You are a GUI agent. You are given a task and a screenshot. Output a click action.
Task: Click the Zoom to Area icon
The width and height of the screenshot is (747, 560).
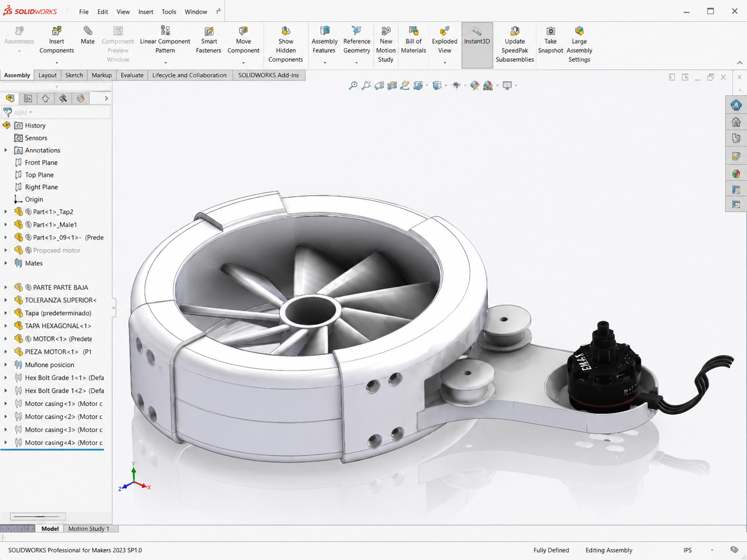pyautogui.click(x=366, y=86)
